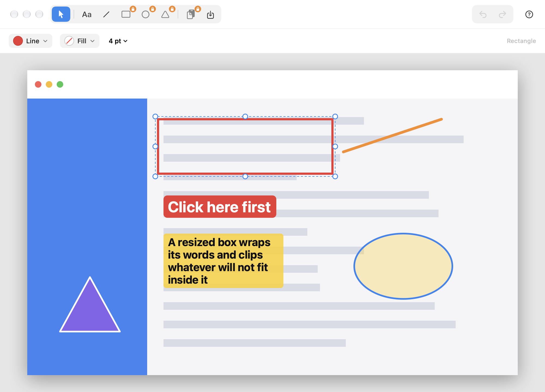The height and width of the screenshot is (392, 545).
Task: Click the bottom-middle resize handle of rectangle
Action: [245, 176]
